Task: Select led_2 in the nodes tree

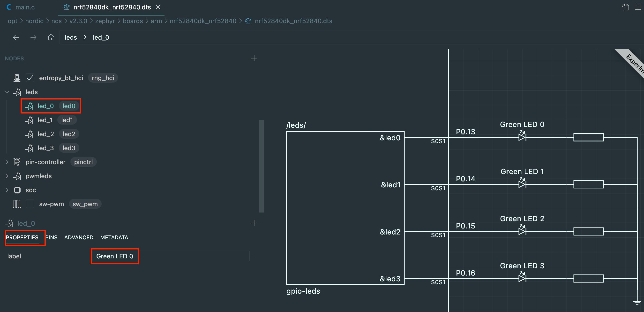Action: click(46, 134)
